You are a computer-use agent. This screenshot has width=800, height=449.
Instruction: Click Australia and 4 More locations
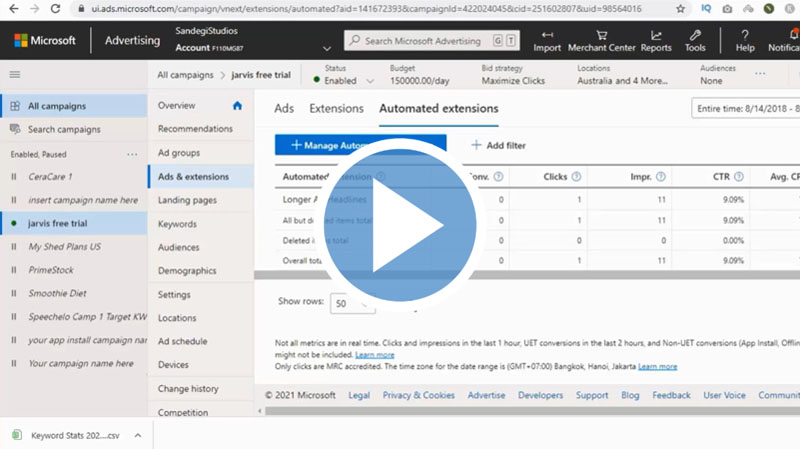coord(622,81)
